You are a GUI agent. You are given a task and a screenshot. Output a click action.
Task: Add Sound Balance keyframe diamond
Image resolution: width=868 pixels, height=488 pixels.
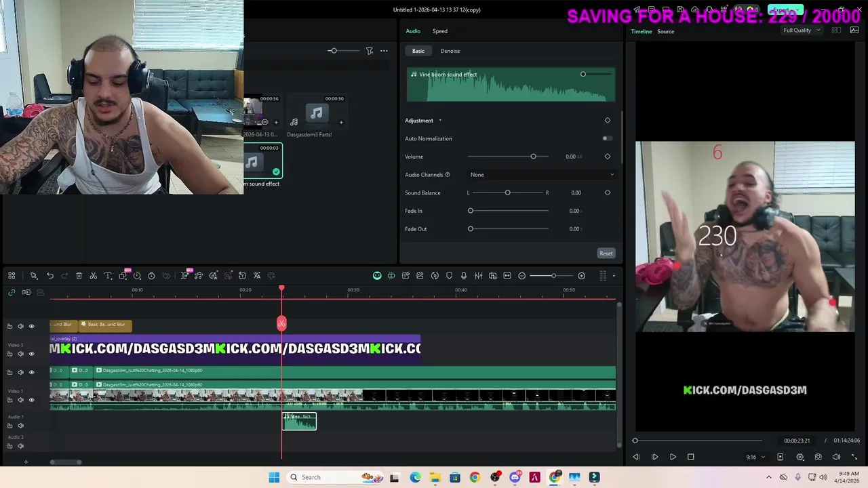point(608,192)
